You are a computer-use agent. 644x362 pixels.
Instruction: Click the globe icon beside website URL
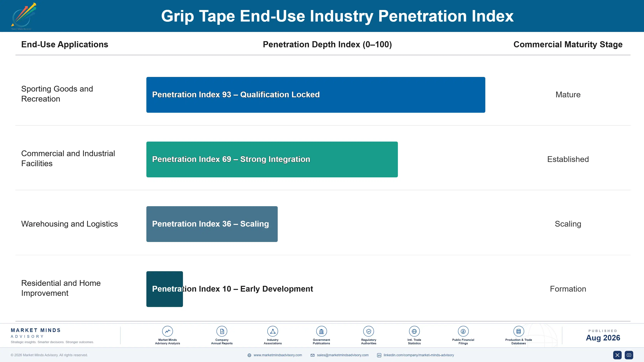click(x=249, y=355)
